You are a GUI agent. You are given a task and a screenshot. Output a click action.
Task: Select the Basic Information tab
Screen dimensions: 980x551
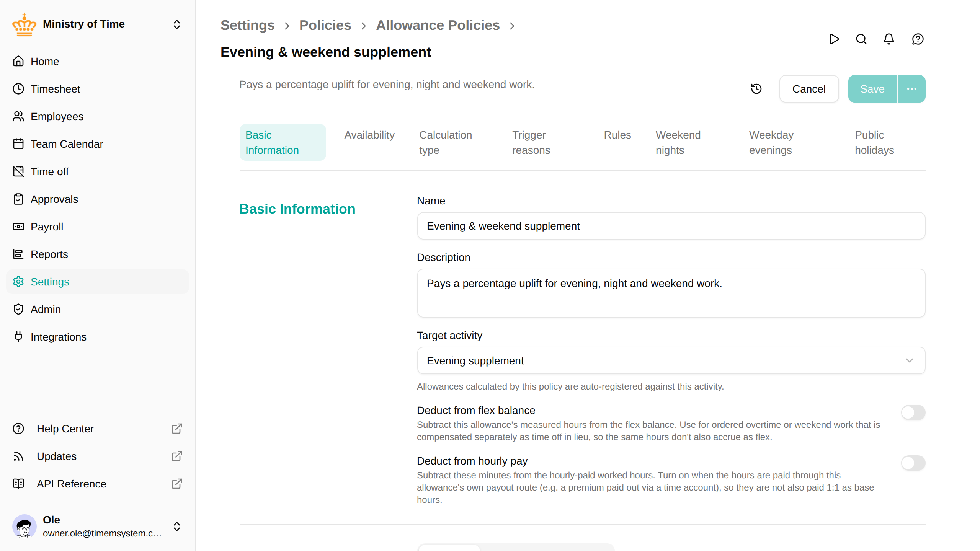tap(283, 142)
